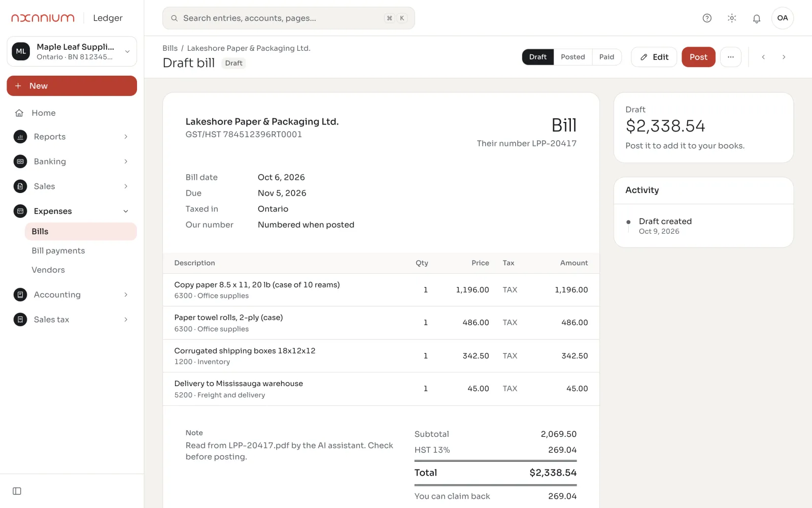Select the Posted status tab
This screenshot has height=508, width=812.
point(573,57)
